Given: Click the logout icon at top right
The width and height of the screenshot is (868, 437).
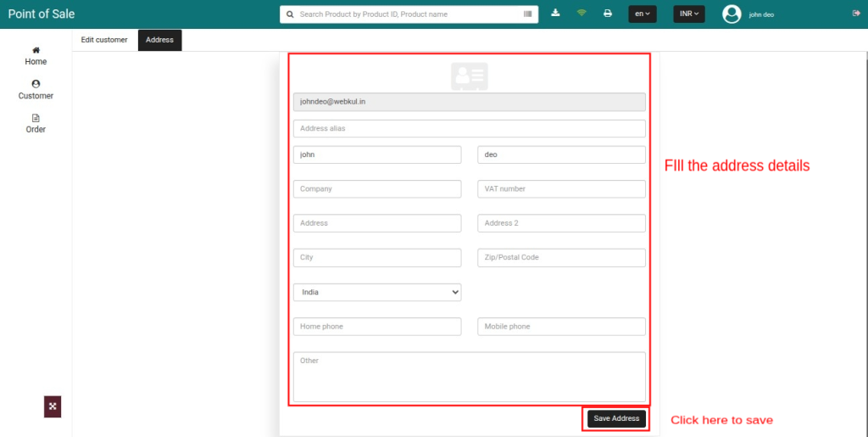Looking at the screenshot, I should [x=856, y=14].
